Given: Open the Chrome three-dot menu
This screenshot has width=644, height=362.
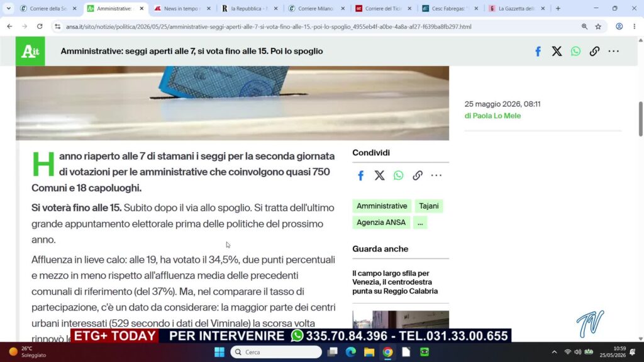Looking at the screenshot, I should click(x=635, y=26).
